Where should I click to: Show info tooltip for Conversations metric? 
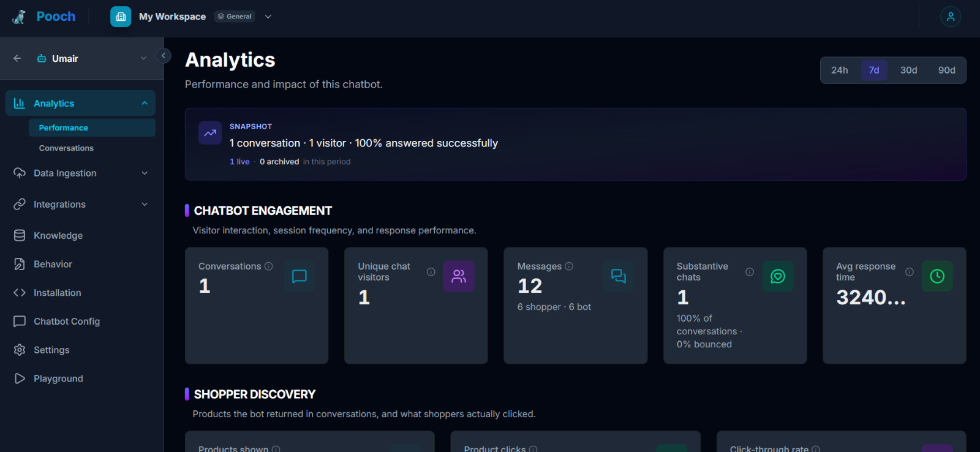click(x=268, y=266)
